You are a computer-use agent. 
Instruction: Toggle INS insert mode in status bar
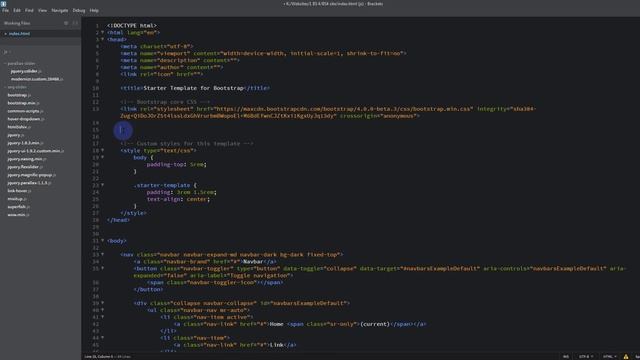[566, 357]
